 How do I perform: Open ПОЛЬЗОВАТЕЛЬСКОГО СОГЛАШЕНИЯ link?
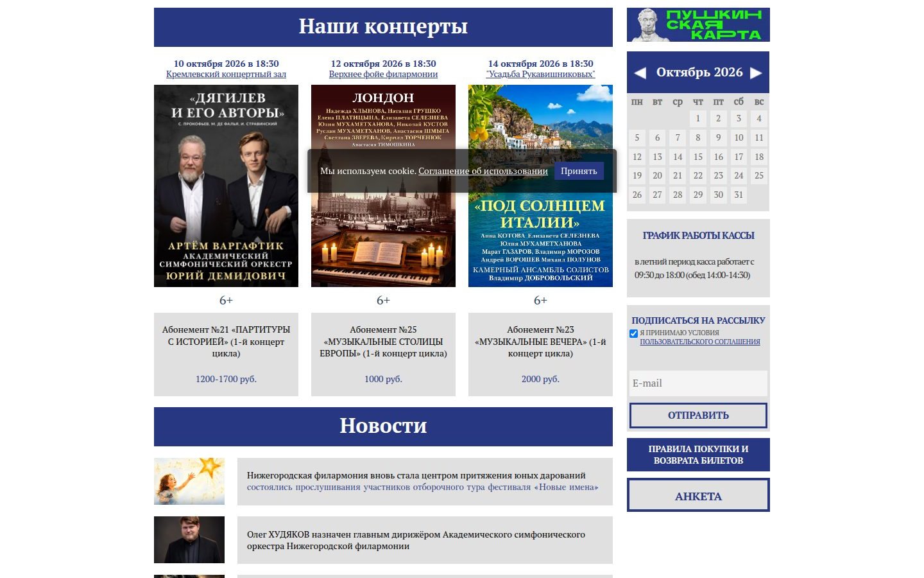point(700,342)
